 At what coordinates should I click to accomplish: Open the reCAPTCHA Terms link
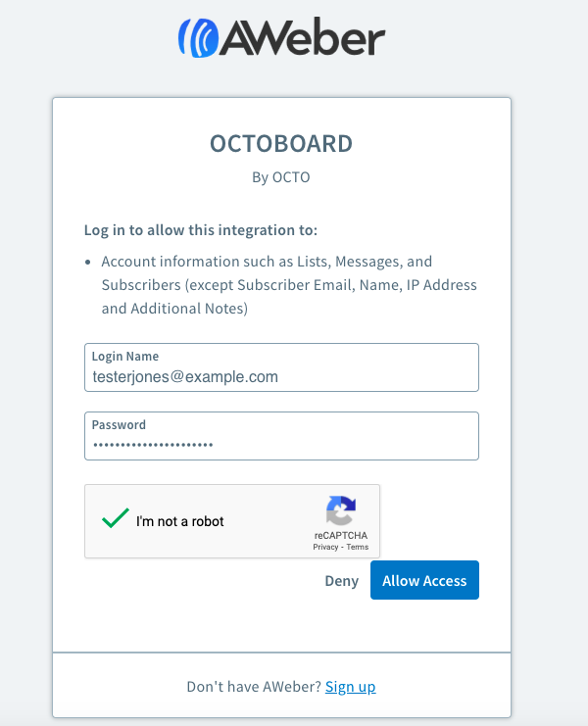tap(358, 547)
